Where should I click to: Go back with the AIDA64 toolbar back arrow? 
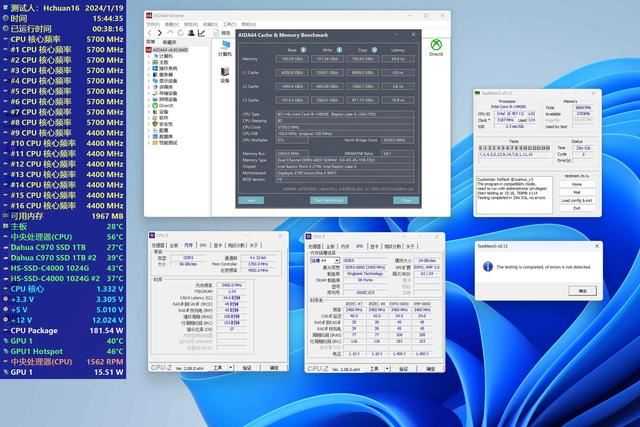coord(150,33)
